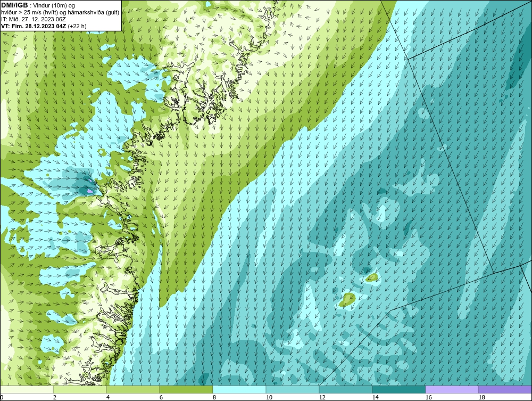Click the larger green low-wind island patch in the ocean
Screen dimensions: 532x401
click(347, 299)
